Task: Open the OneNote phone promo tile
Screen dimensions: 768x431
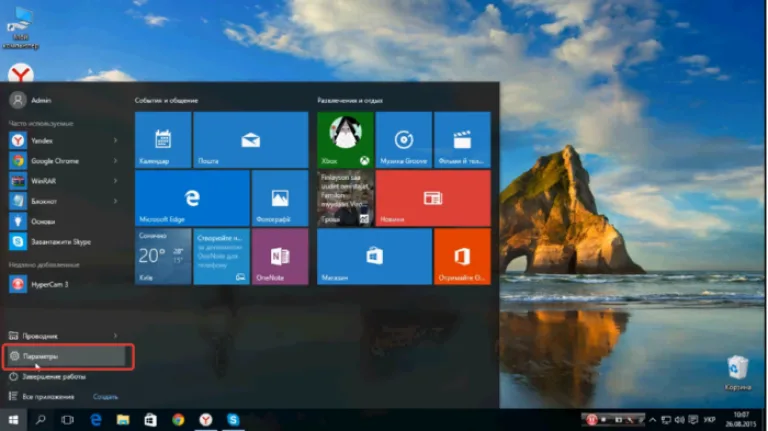Action: point(221,257)
